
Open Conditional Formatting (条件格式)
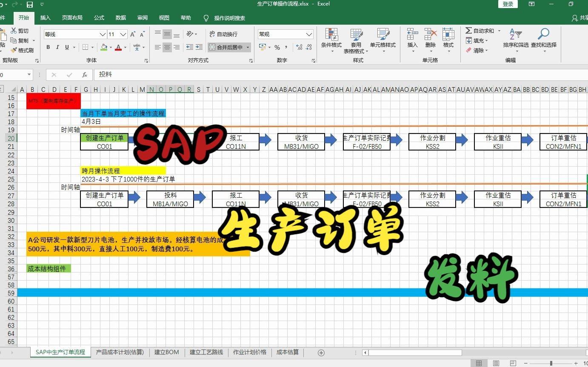click(x=331, y=40)
